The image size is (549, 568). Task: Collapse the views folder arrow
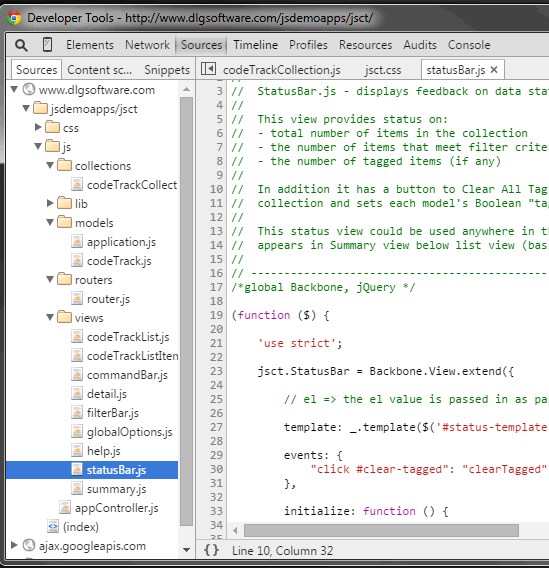50,317
